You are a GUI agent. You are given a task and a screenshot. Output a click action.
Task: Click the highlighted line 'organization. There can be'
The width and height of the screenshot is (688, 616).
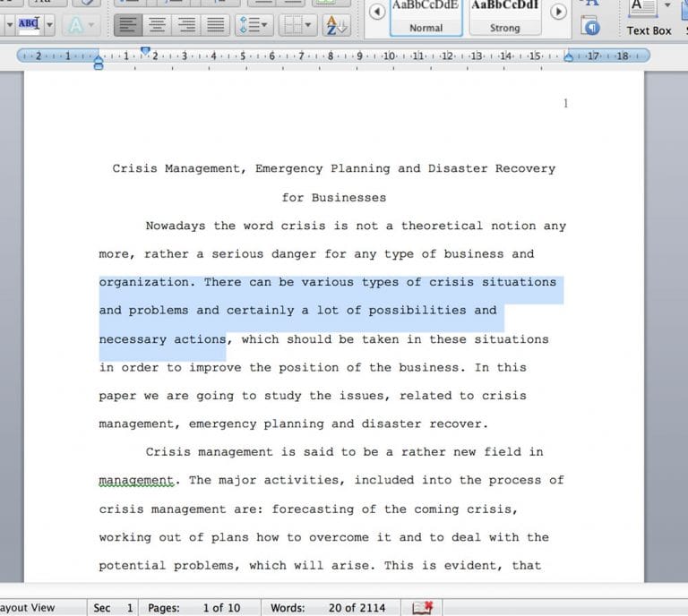pyautogui.click(x=328, y=282)
